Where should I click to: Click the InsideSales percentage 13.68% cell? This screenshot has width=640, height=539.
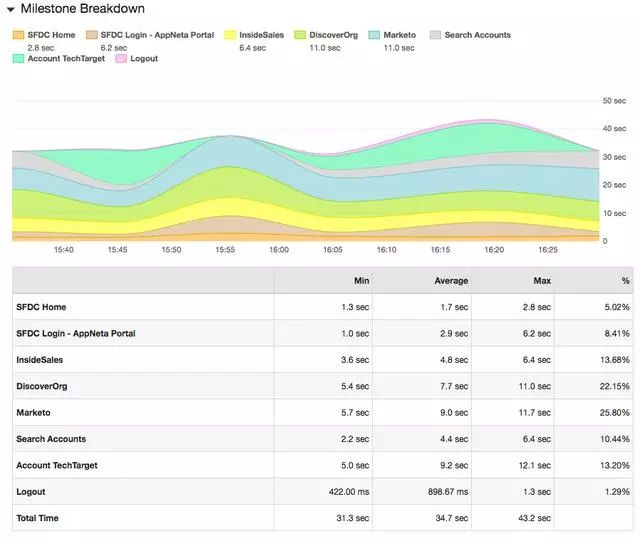615,360
